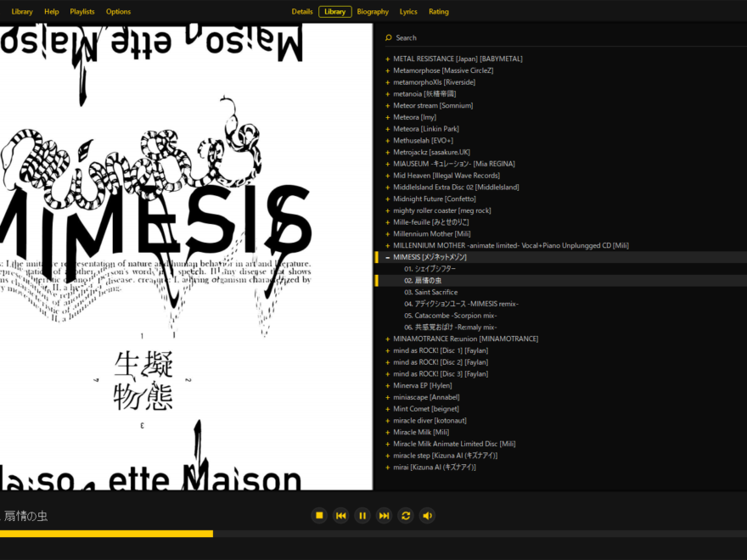This screenshot has width=747, height=560.
Task: Toggle repeat mode icon
Action: pyautogui.click(x=406, y=515)
